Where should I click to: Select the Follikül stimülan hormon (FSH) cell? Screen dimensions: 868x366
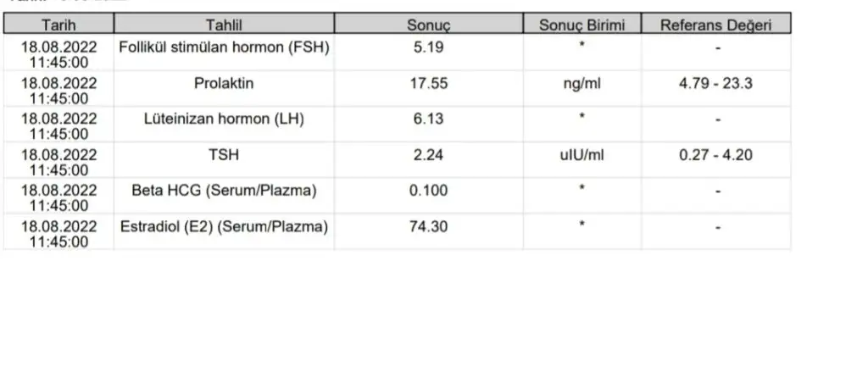point(224,47)
